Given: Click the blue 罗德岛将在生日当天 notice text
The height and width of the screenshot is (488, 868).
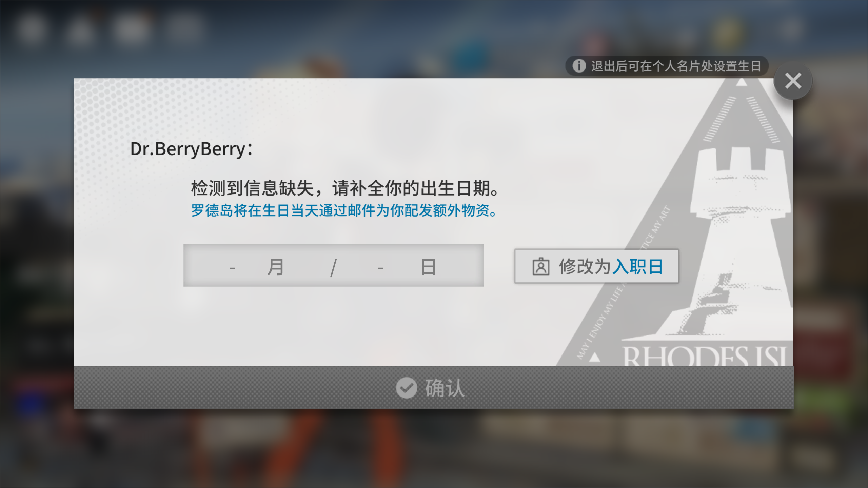Looking at the screenshot, I should pos(344,210).
